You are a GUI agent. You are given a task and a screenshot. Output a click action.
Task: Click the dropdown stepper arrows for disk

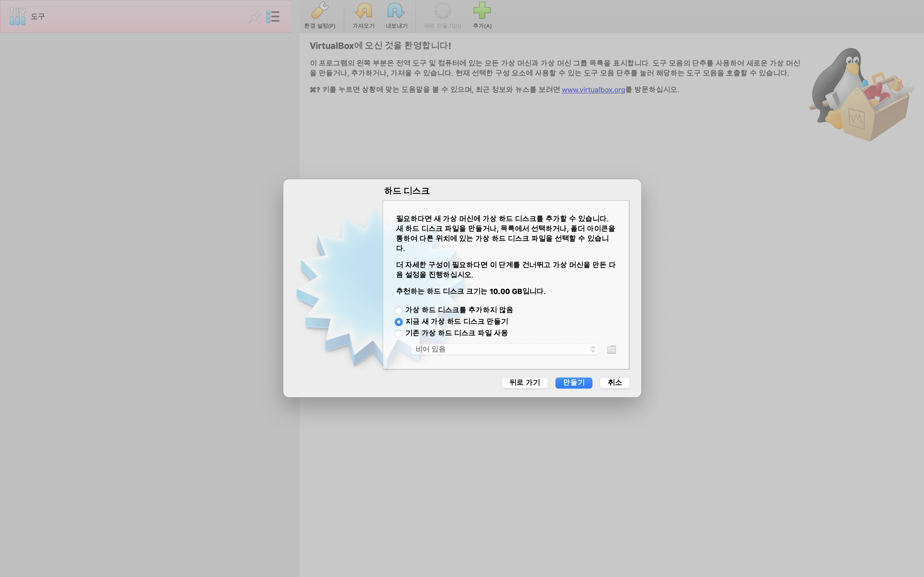click(593, 349)
